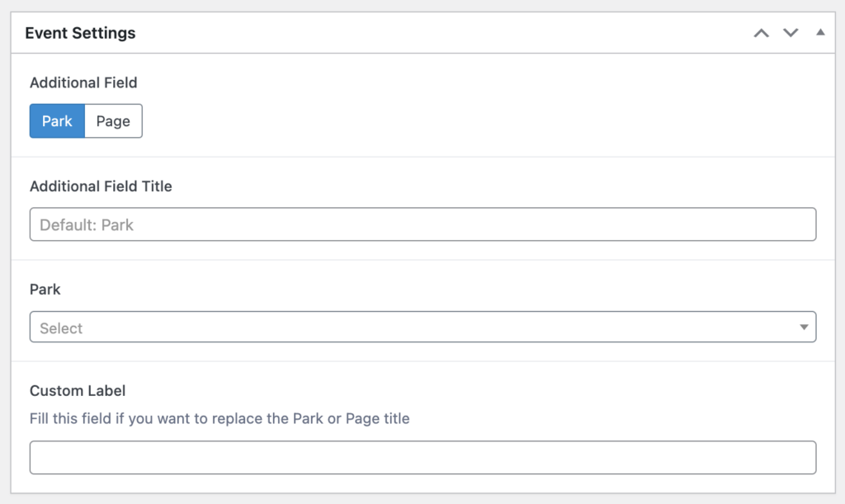Select the Park option button
The height and width of the screenshot is (504, 845).
point(57,121)
